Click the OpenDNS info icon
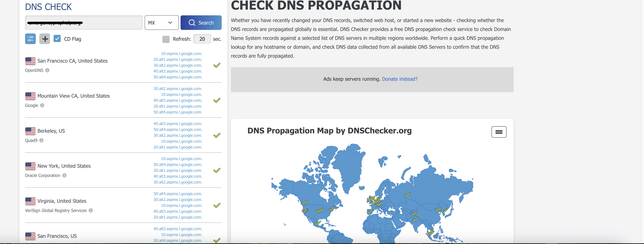This screenshot has width=644, height=244. (47, 70)
